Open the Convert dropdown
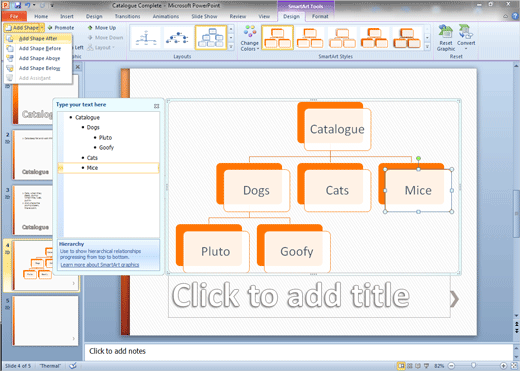The image size is (520, 371). click(466, 37)
